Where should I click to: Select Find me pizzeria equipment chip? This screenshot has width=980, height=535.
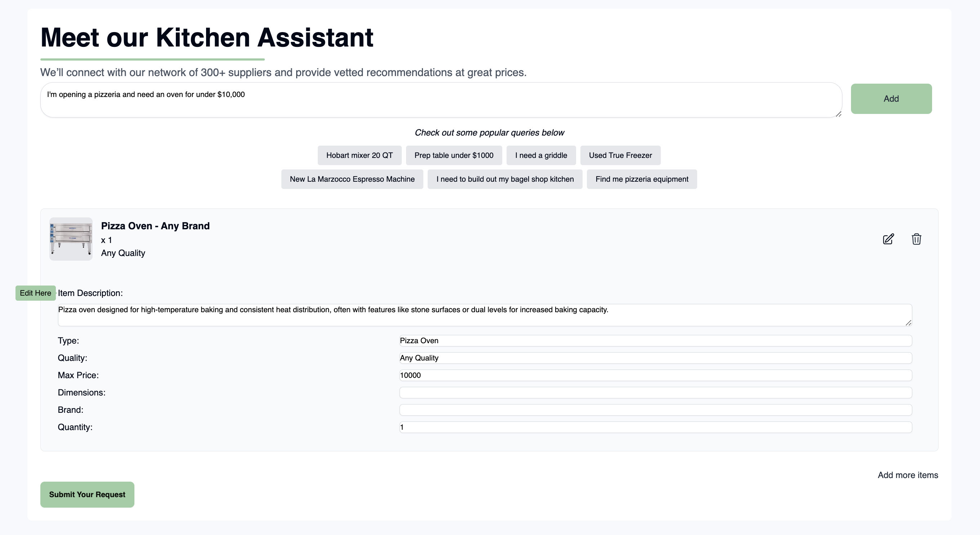(x=641, y=179)
